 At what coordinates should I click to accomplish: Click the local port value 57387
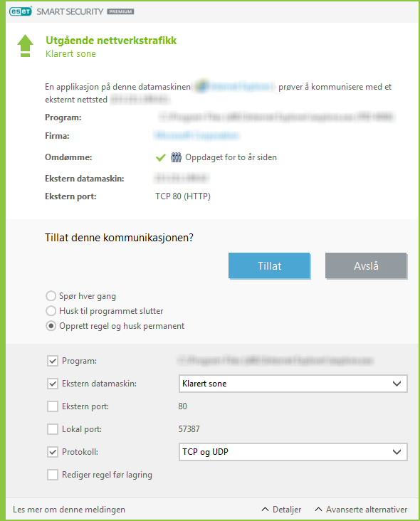(x=189, y=429)
